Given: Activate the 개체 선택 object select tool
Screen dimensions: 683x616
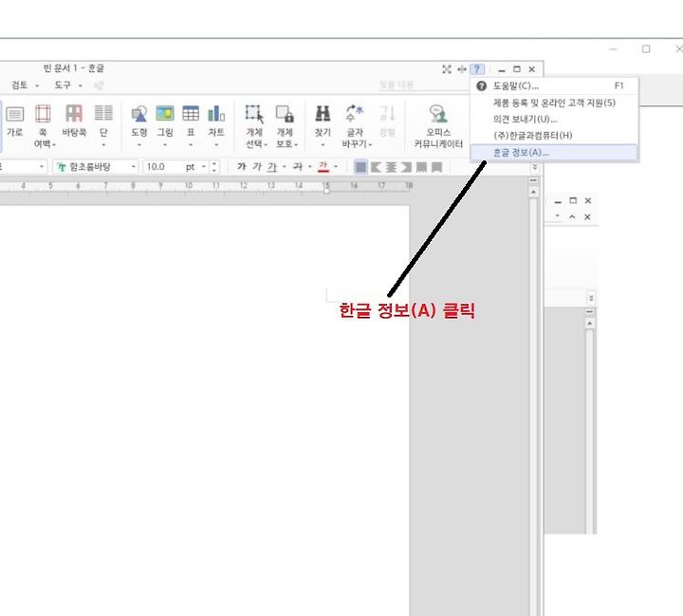Looking at the screenshot, I should point(254,114).
